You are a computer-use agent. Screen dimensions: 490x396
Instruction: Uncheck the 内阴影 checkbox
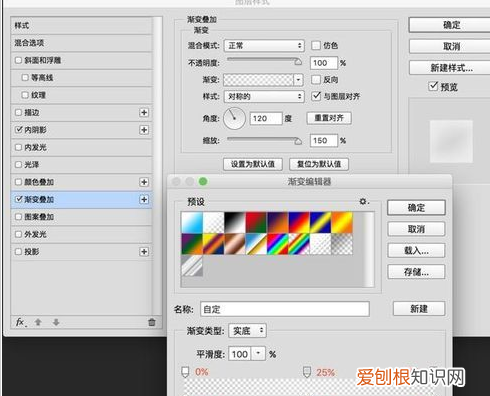[18, 130]
